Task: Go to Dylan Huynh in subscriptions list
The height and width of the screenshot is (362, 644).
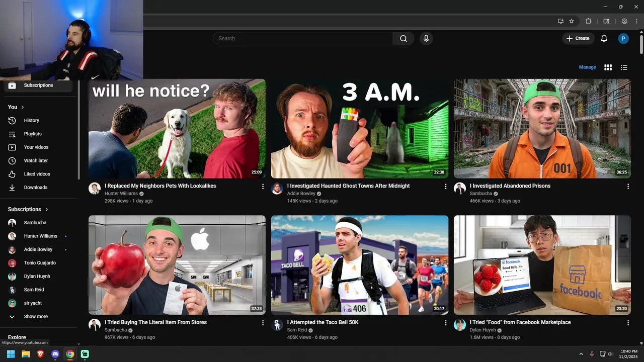Action: (x=39, y=277)
